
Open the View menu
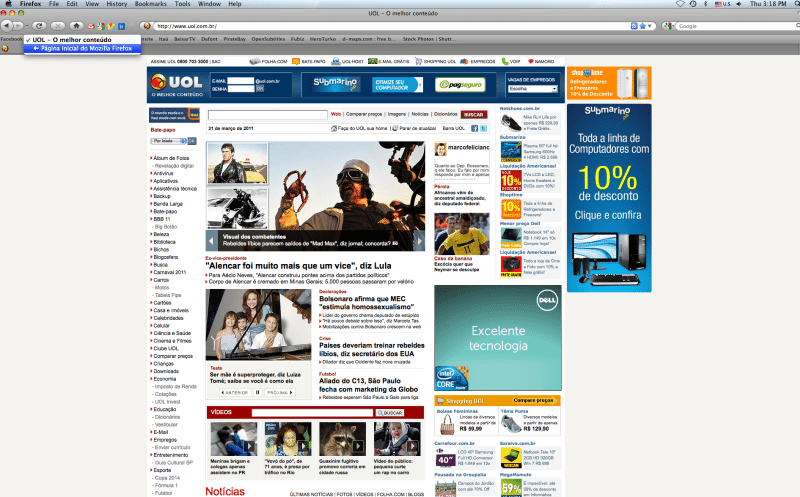(x=92, y=4)
